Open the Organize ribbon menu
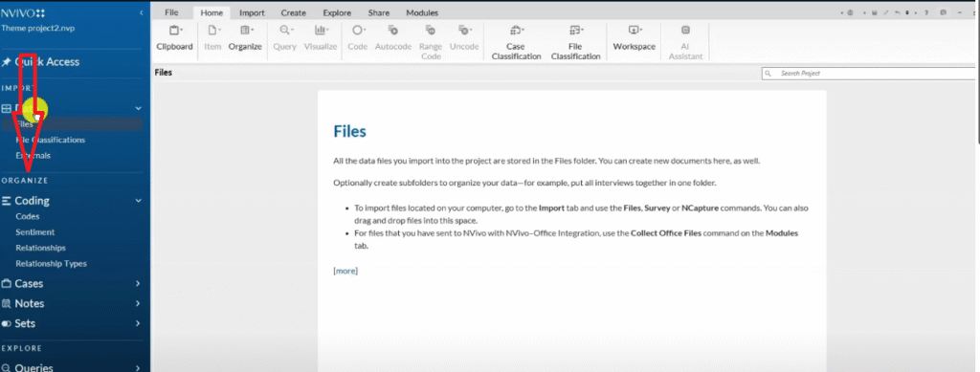980x372 pixels. point(245,38)
